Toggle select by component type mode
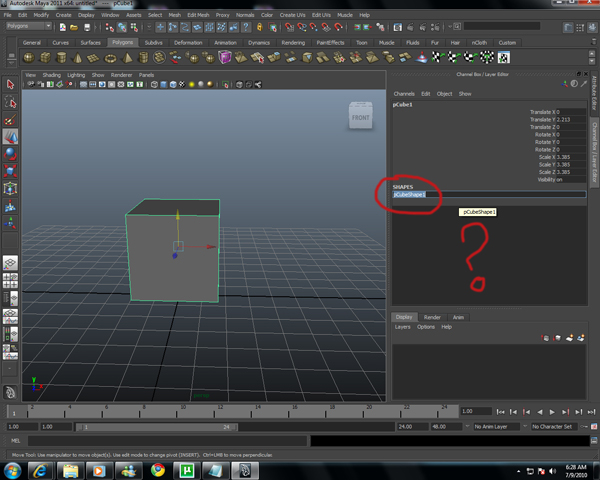Screen dimensions: 600x480 pyautogui.click(x=134, y=27)
